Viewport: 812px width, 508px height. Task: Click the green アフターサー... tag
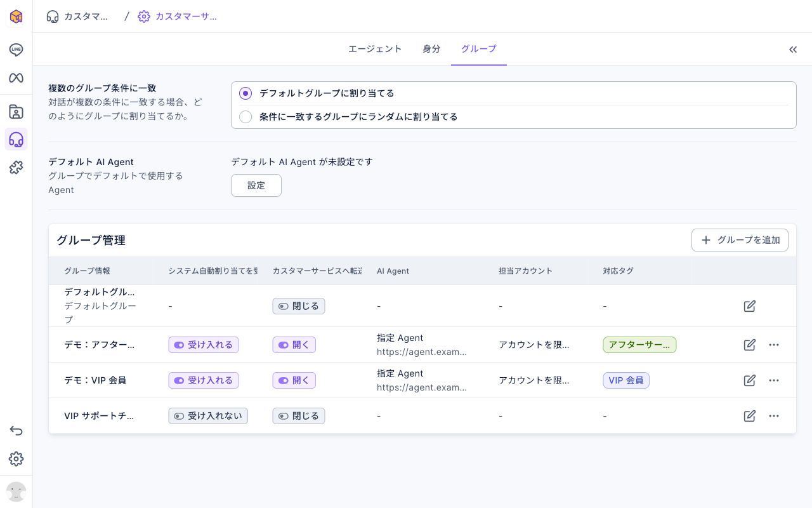tap(639, 345)
